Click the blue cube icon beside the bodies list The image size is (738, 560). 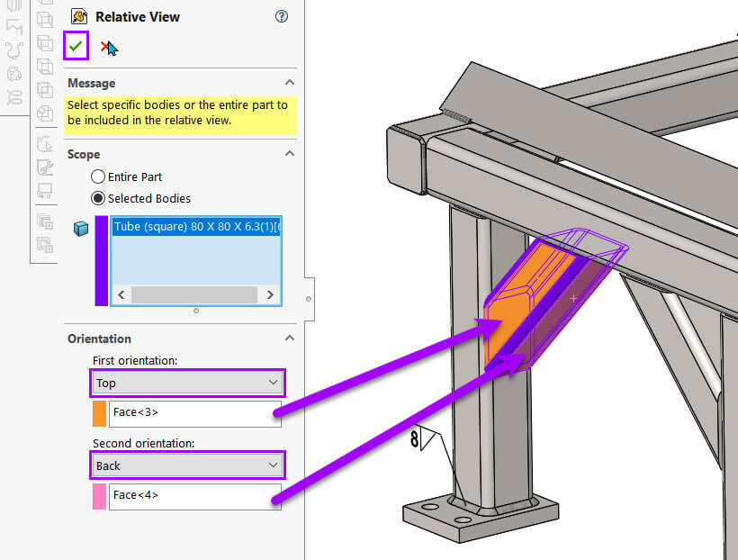tap(81, 228)
